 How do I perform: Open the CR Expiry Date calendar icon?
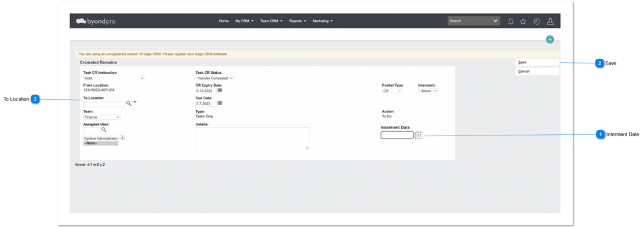[220, 90]
